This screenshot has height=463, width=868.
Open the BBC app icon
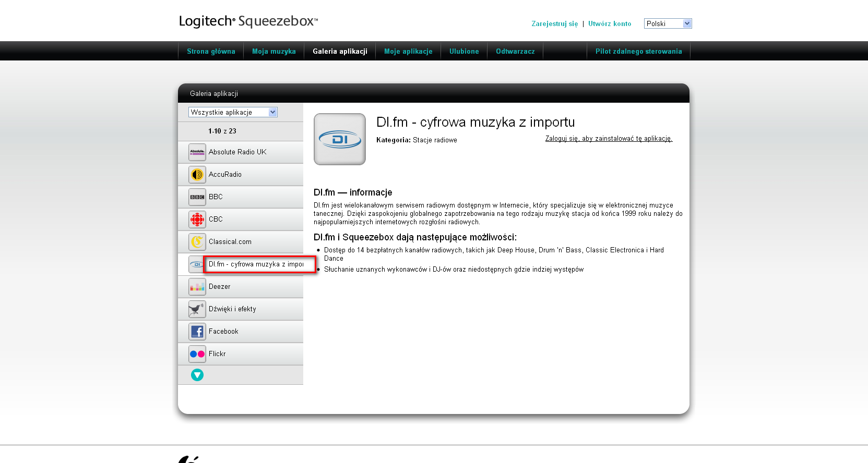tap(197, 197)
